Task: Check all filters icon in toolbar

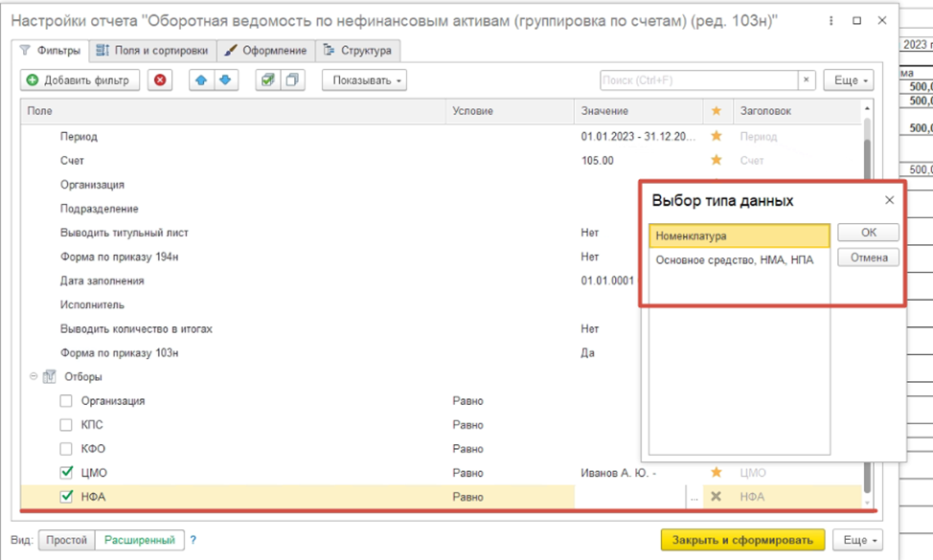Action: [268, 80]
